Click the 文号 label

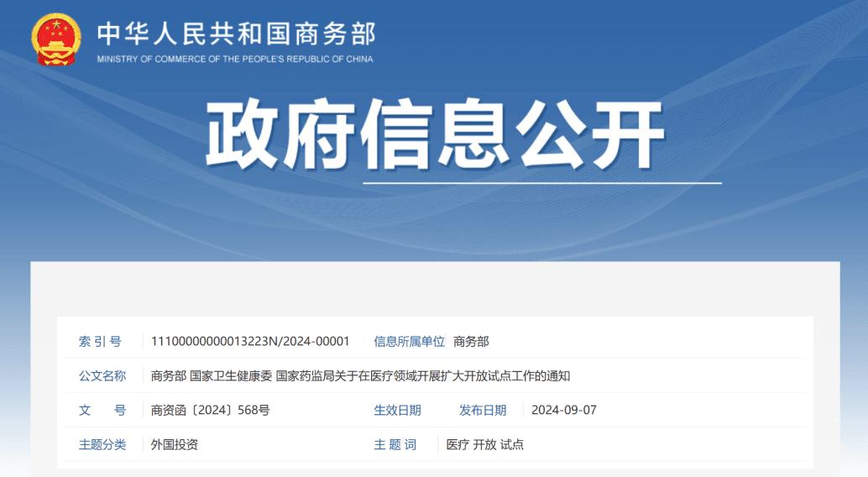(x=102, y=411)
